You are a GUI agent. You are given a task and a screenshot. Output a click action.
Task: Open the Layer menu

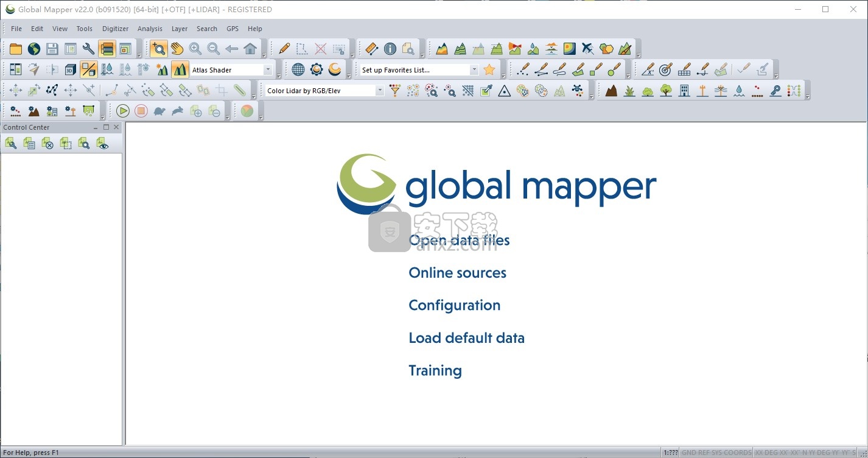pyautogui.click(x=180, y=29)
